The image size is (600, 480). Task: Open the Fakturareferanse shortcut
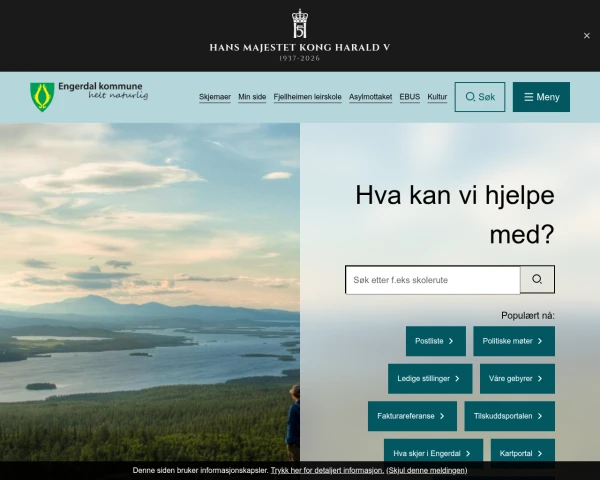click(x=412, y=416)
